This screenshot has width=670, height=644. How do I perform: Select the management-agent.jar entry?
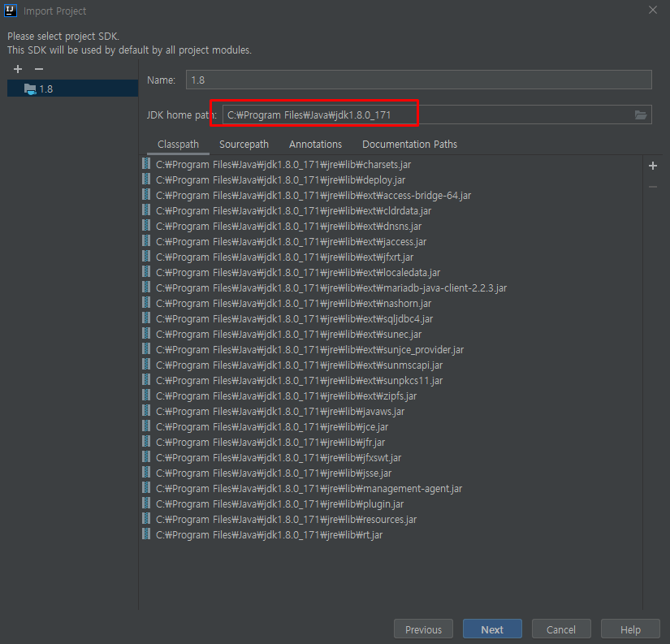click(x=391, y=488)
